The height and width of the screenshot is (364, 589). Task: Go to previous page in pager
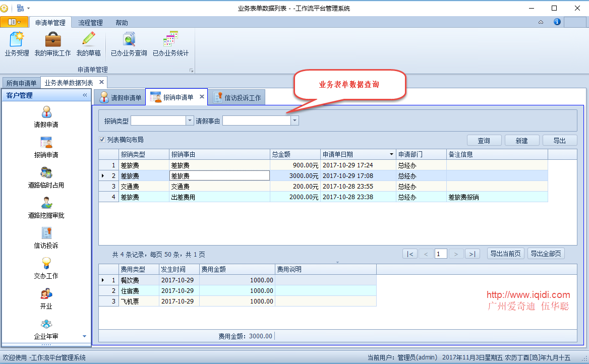coord(426,254)
